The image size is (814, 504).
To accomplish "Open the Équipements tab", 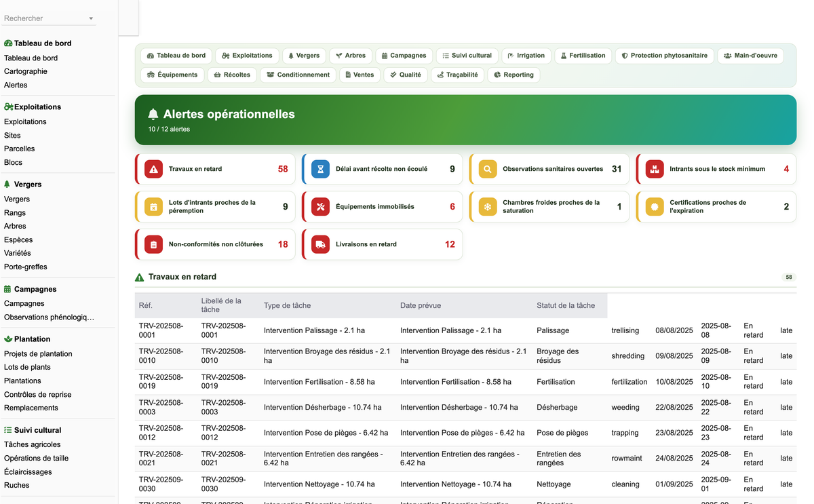I will click(172, 75).
